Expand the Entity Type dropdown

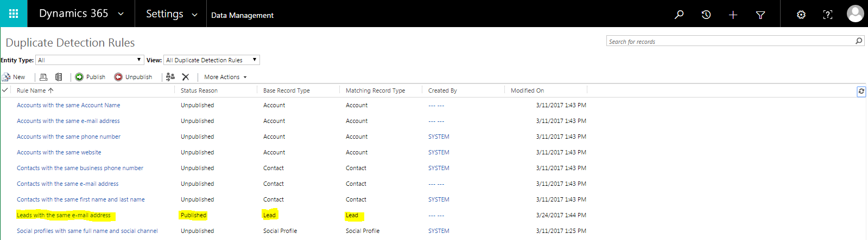90,60
